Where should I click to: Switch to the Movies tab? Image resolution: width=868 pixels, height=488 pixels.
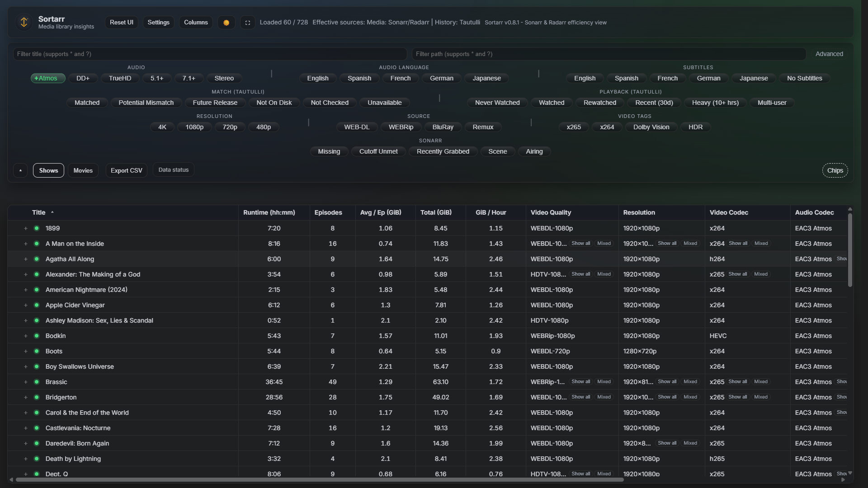click(83, 170)
